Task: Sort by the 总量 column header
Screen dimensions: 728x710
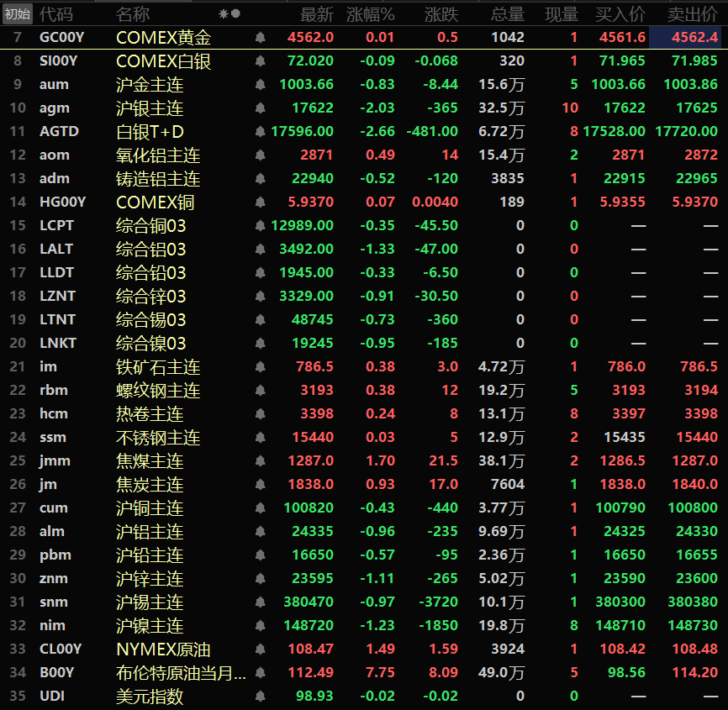Action: tap(507, 14)
